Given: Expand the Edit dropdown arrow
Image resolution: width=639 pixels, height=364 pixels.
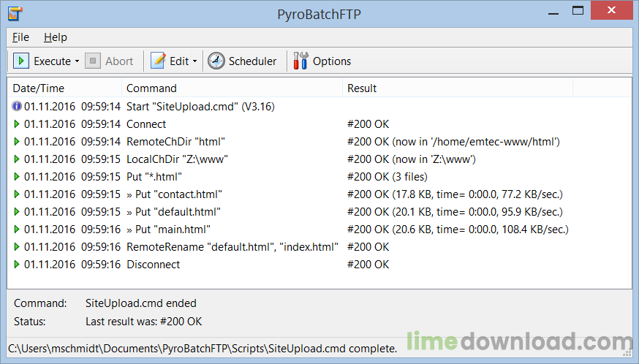Looking at the screenshot, I should tap(194, 61).
